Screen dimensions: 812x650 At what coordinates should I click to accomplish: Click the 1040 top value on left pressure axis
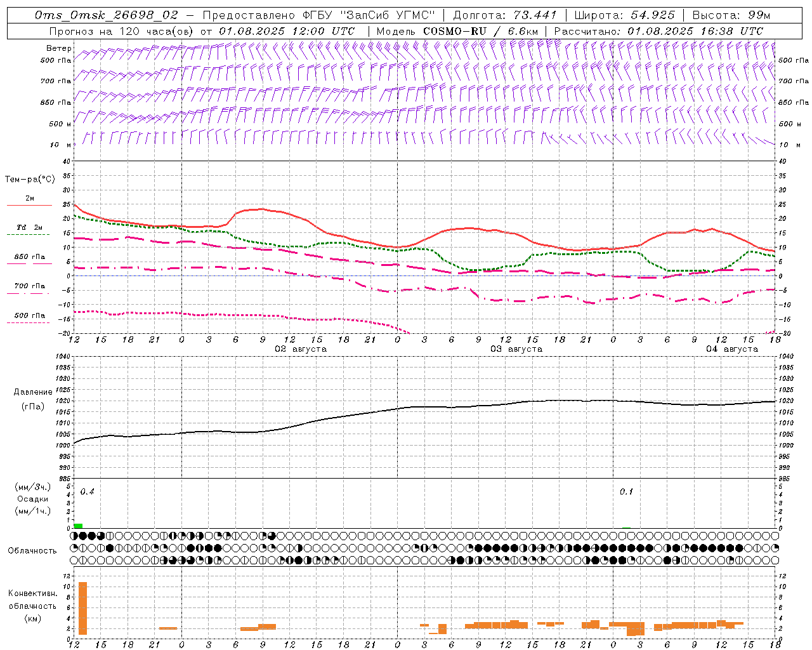point(64,357)
